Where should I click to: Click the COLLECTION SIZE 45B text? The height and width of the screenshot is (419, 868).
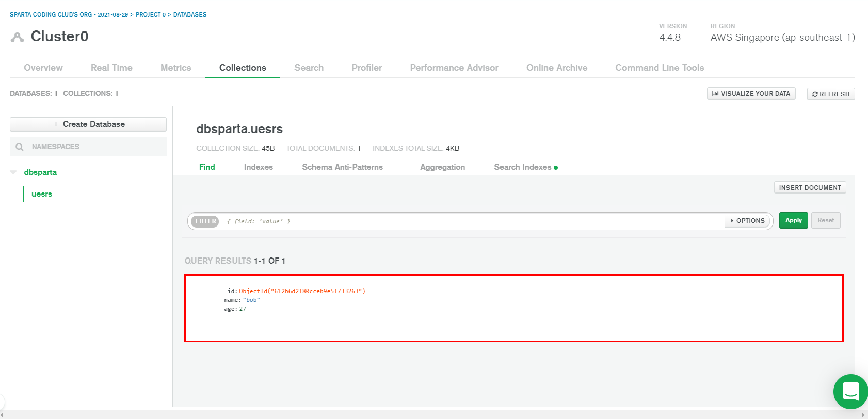[x=235, y=148]
